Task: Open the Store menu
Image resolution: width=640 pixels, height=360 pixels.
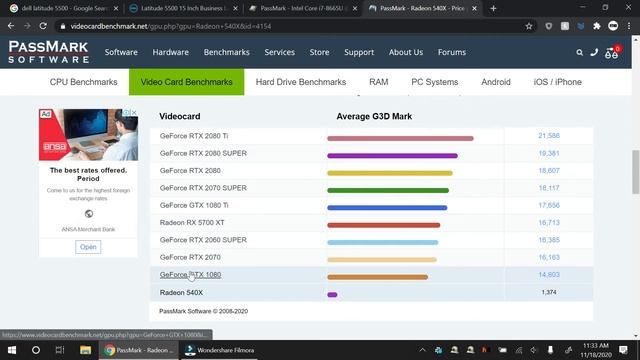Action: pos(319,52)
